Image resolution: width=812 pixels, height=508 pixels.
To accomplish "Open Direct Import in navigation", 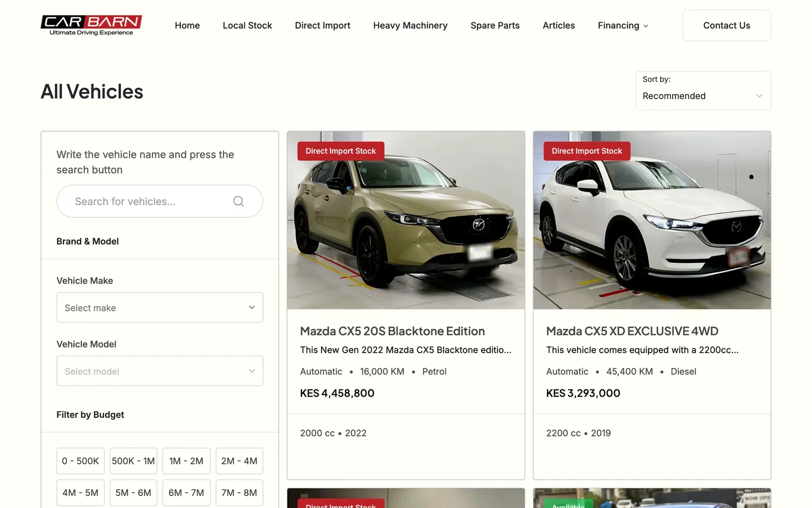I will 322,25.
